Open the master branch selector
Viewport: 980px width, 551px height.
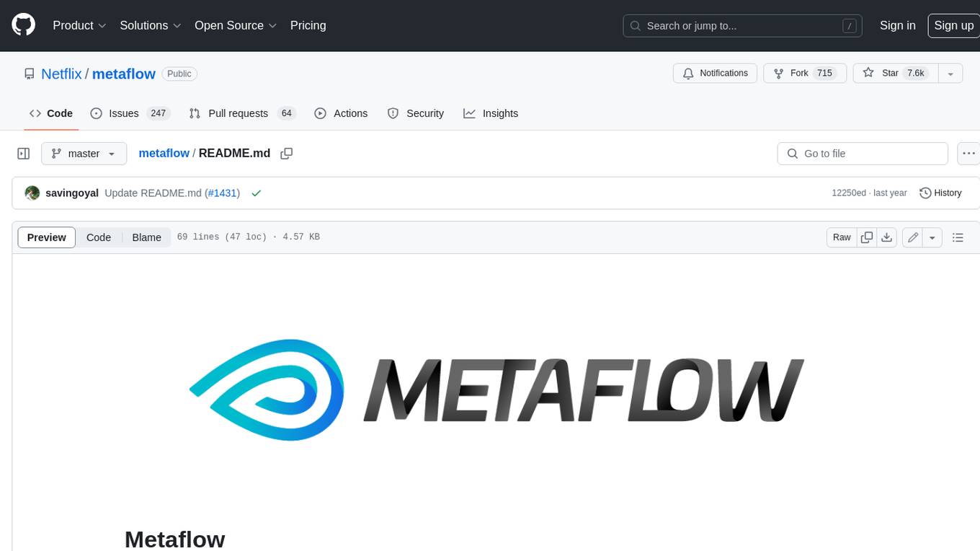point(84,154)
